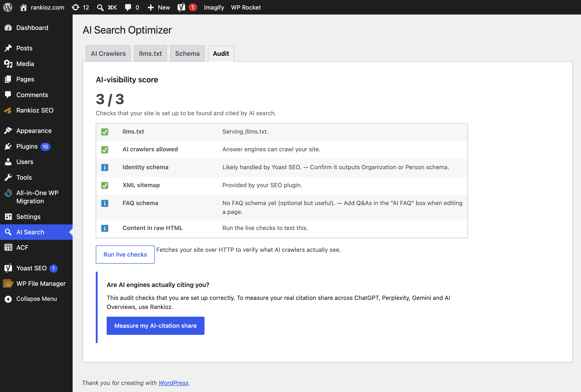Click info icon beside Content in raw HTML
Screen dimensions: 581x392
(105, 228)
